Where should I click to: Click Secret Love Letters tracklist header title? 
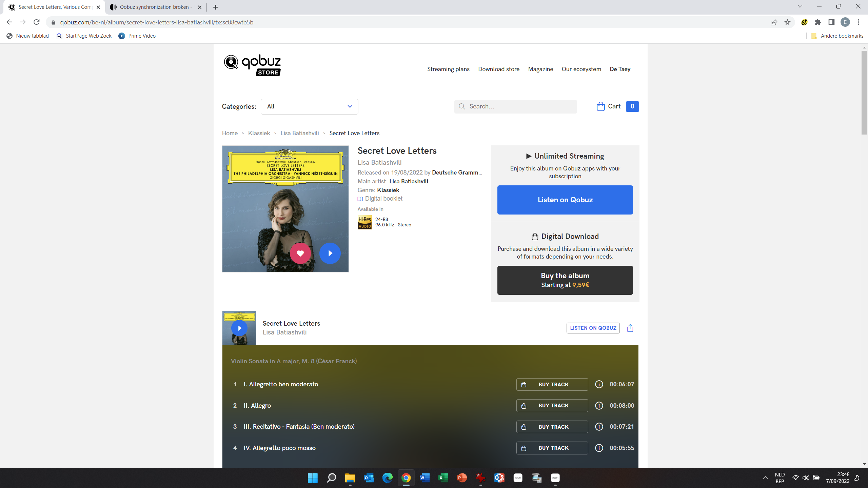[x=291, y=323]
